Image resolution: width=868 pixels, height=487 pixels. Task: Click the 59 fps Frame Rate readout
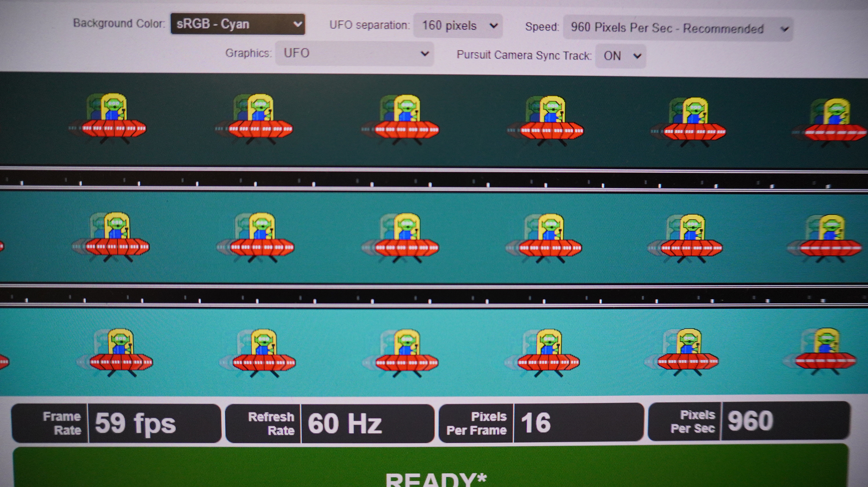point(135,423)
